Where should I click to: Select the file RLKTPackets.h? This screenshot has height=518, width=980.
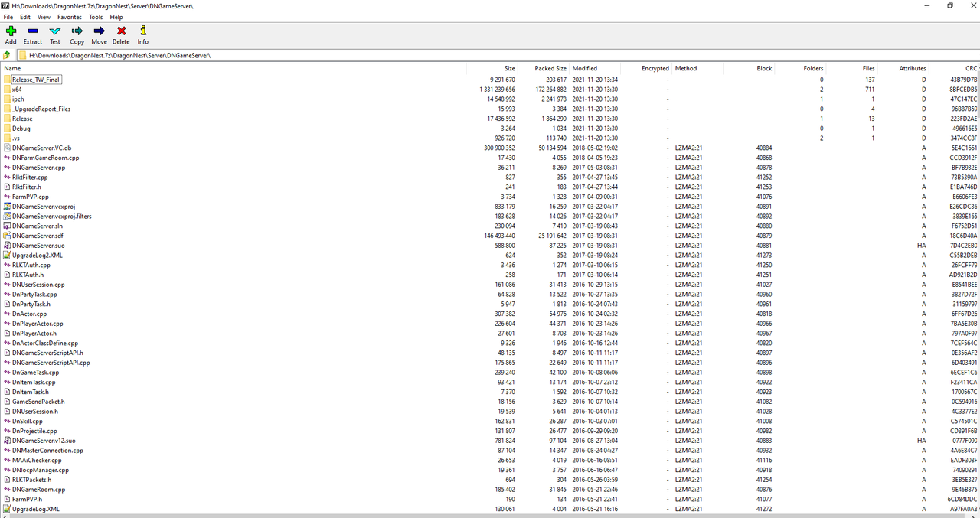31,480
